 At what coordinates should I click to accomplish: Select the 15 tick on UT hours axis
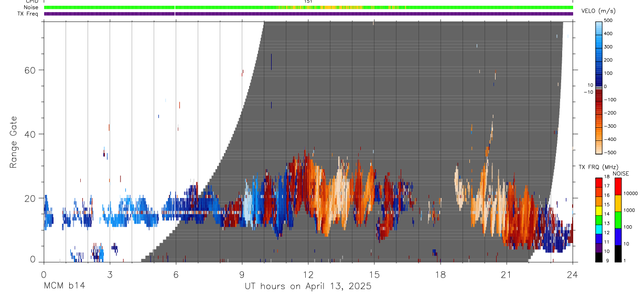(374, 274)
